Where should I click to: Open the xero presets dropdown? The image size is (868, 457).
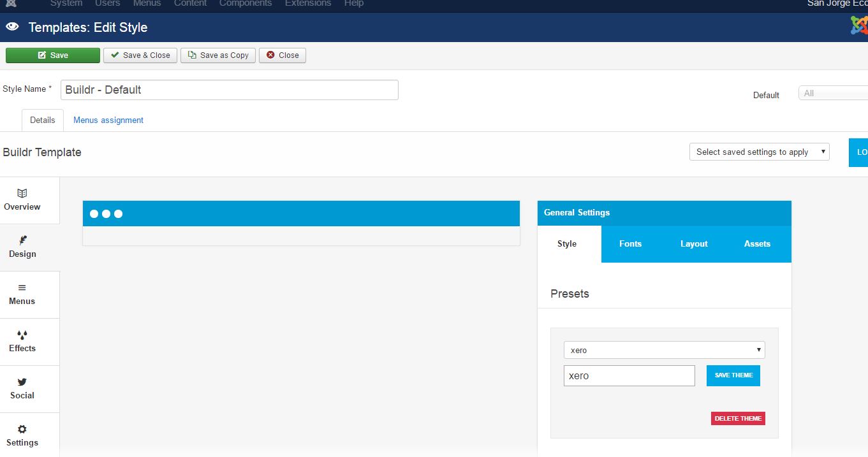click(x=665, y=350)
